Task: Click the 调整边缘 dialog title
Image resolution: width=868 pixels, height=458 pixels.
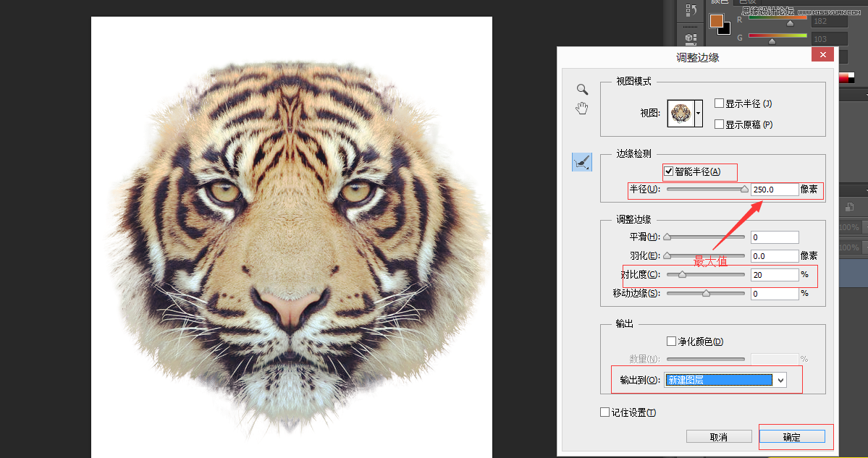Action: click(697, 57)
